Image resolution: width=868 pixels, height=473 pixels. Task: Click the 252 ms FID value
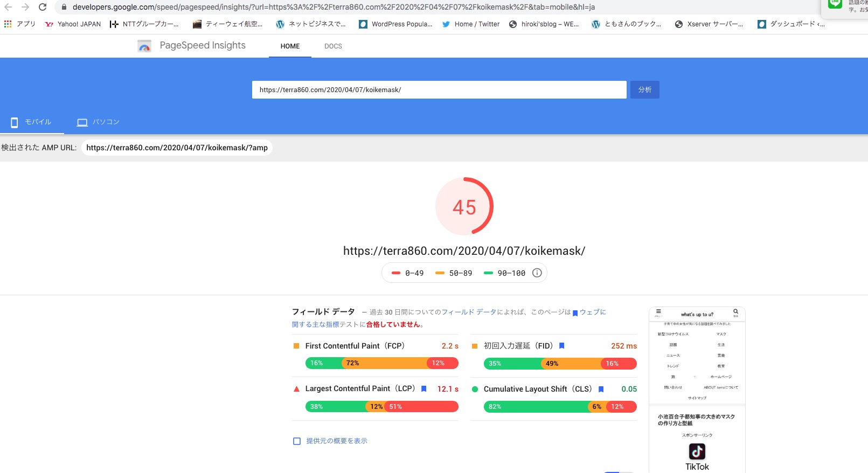pos(624,346)
